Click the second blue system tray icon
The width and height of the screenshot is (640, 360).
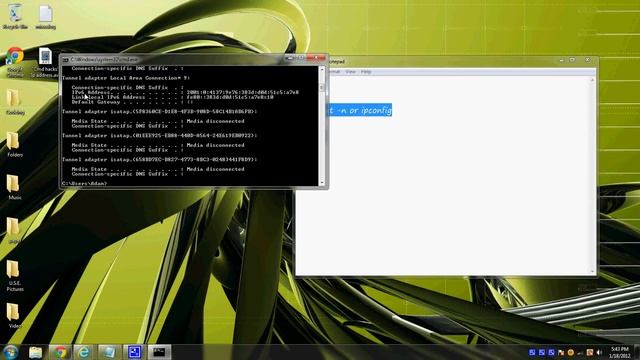[542, 352]
